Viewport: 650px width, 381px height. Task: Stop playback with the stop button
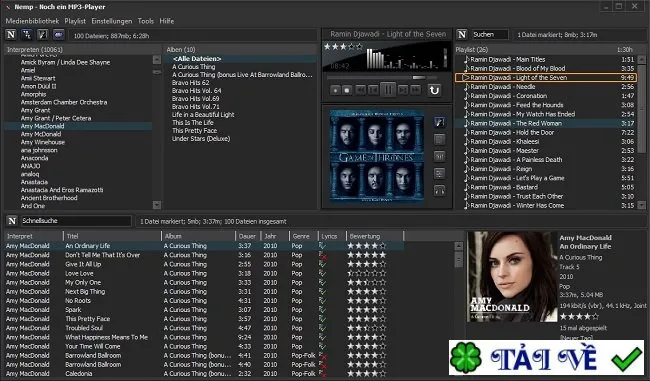347,90
